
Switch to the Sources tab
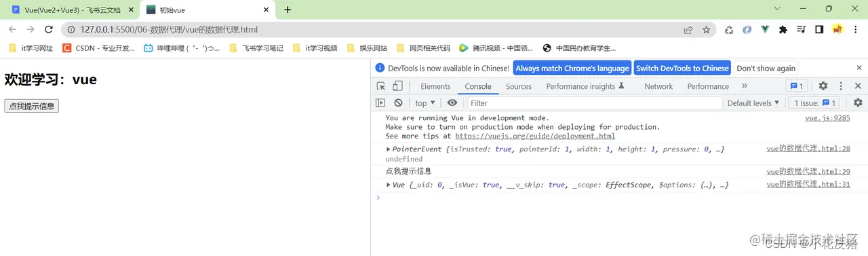click(519, 86)
